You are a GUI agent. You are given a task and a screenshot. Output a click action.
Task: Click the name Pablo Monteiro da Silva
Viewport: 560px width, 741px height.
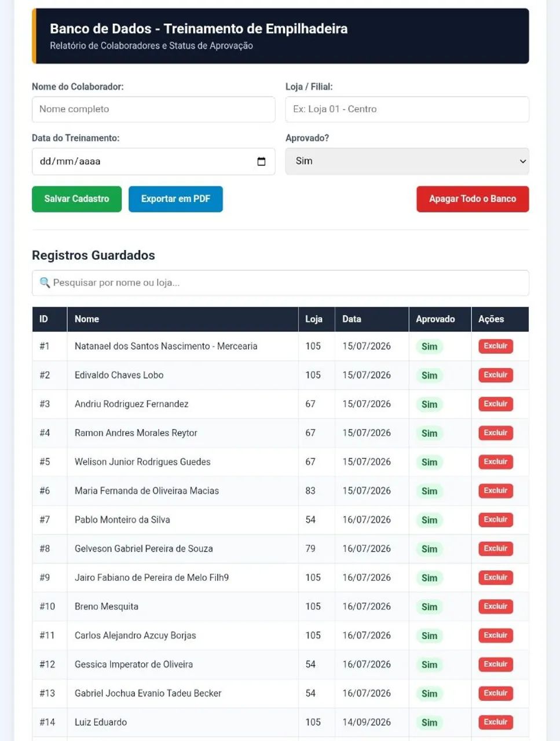(x=122, y=520)
